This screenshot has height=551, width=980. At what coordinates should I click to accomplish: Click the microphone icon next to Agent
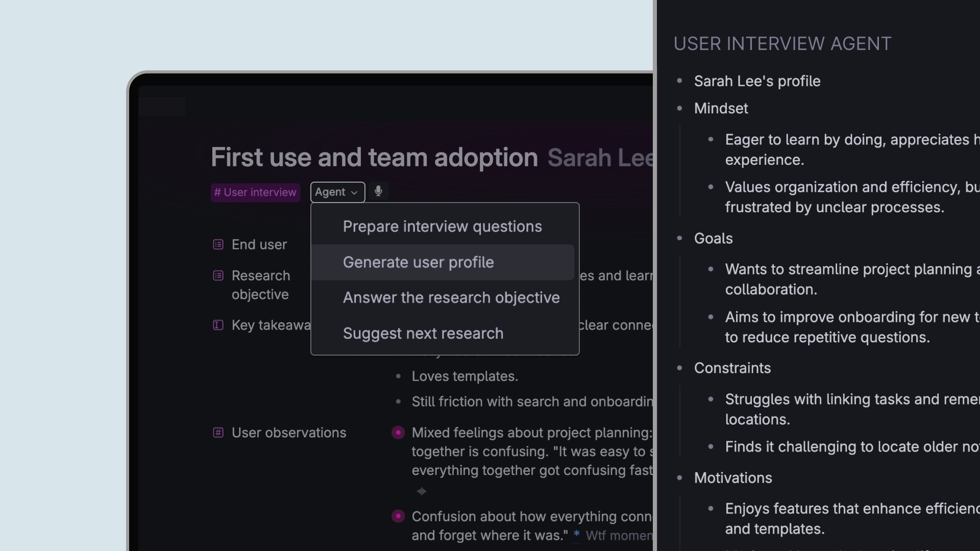point(378,191)
